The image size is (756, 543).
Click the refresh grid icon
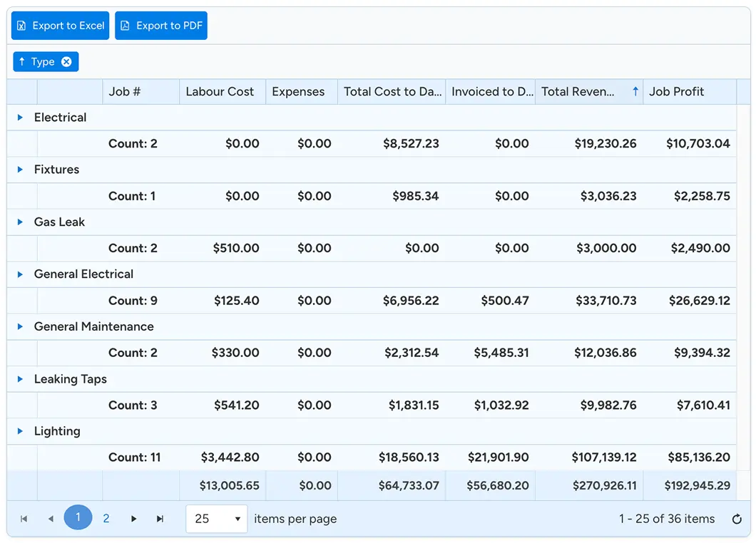[736, 519]
